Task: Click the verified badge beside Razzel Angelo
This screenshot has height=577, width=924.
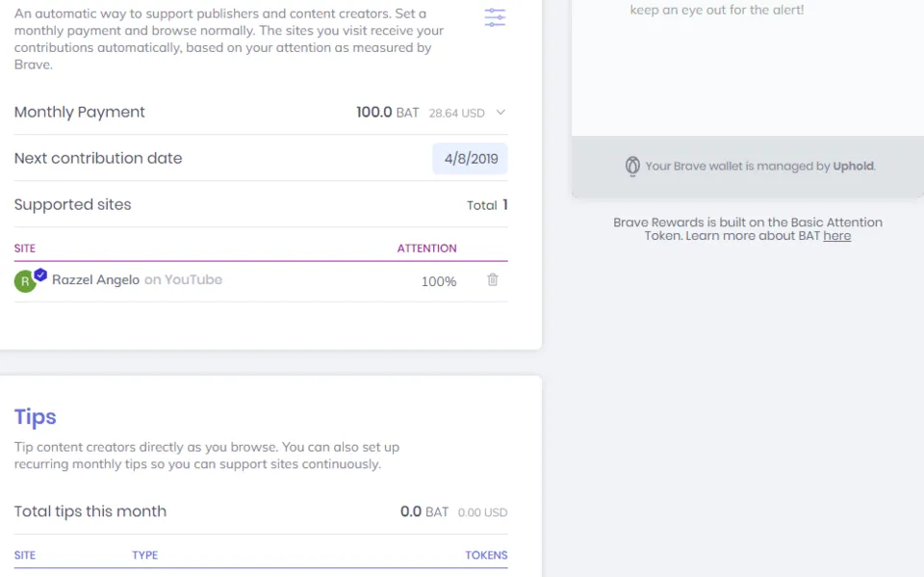Action: [40, 275]
